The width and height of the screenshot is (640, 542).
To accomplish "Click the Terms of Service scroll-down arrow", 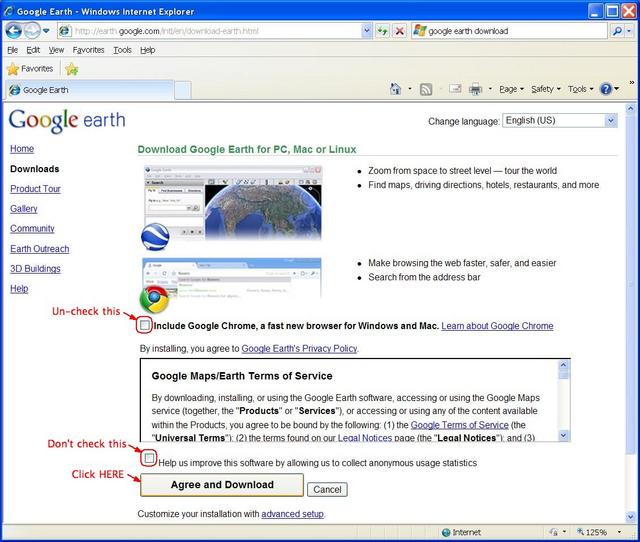I will click(564, 435).
